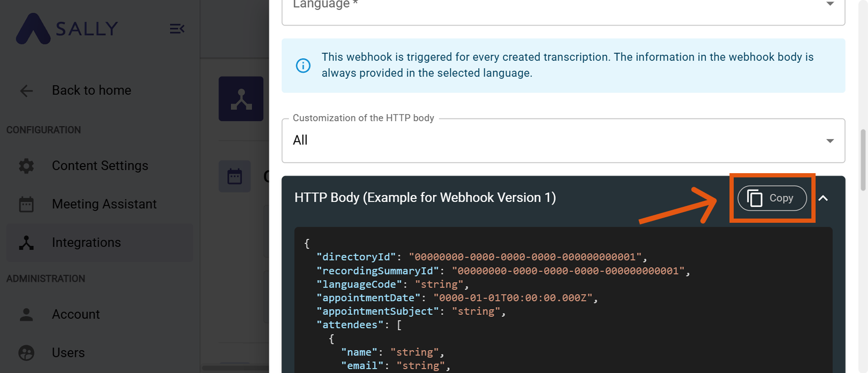Go back via Back to home text

click(x=91, y=90)
